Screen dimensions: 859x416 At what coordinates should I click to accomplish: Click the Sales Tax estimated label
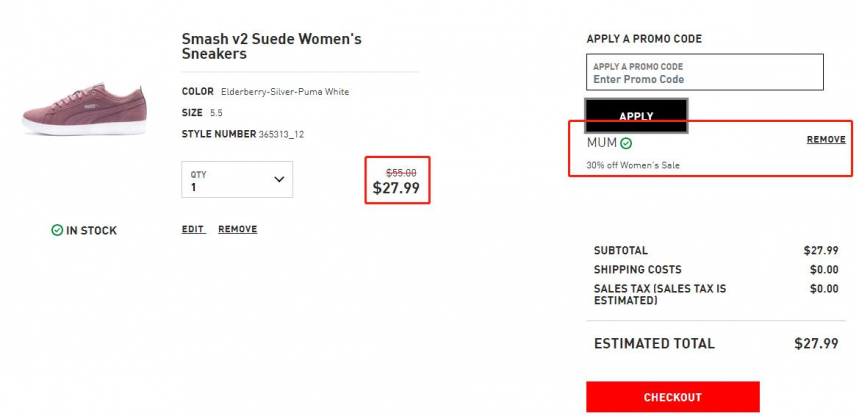point(660,294)
